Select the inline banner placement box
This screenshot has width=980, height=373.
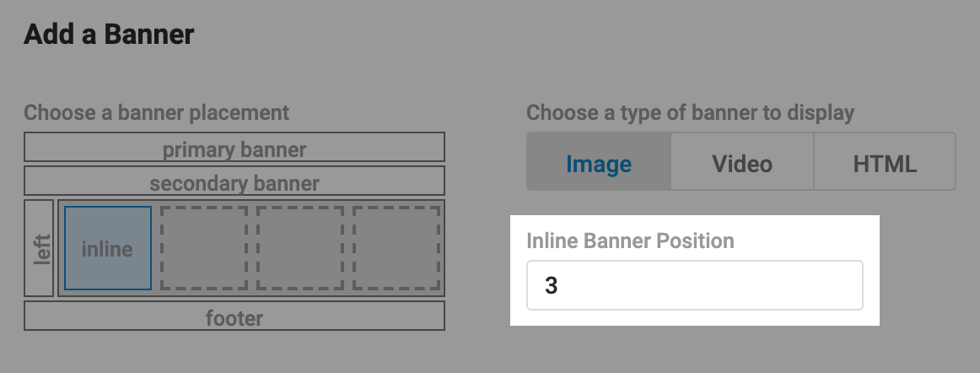click(x=108, y=248)
